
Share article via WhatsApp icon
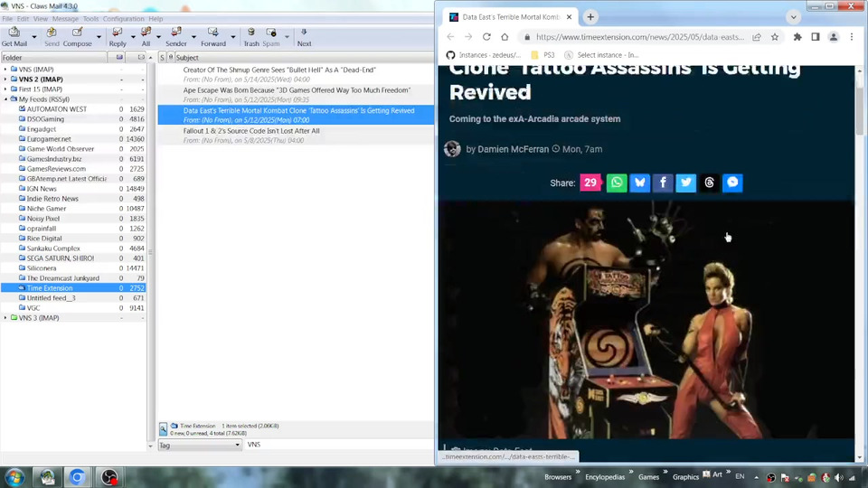(617, 183)
